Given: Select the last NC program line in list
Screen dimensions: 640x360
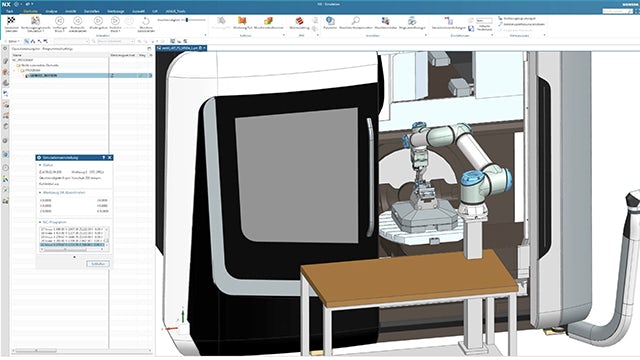Looking at the screenshot, I should (x=72, y=244).
